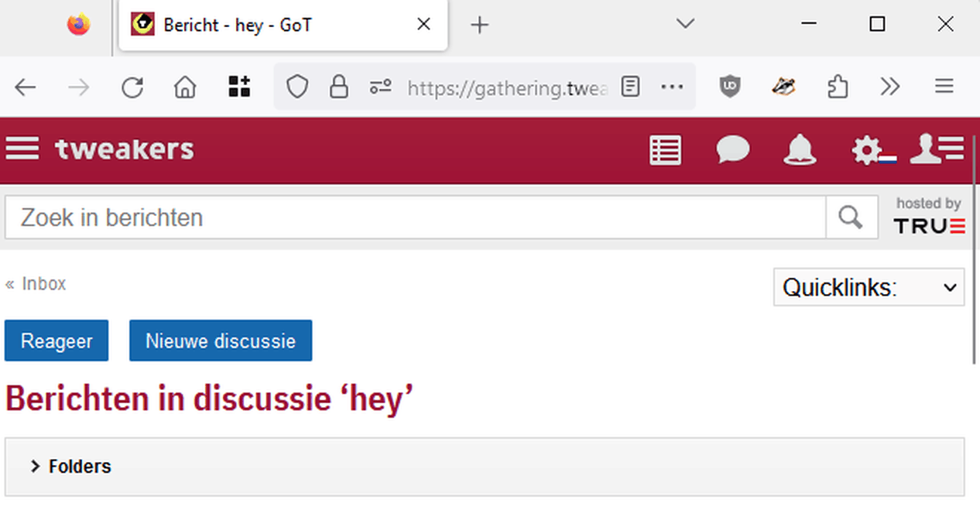Open the Quicklinks dropdown

click(x=869, y=287)
